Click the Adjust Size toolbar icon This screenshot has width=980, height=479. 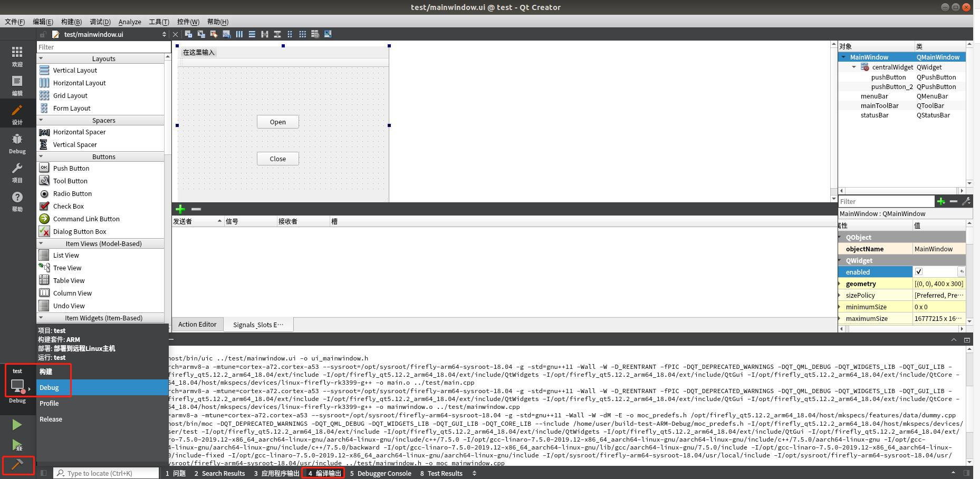328,34
